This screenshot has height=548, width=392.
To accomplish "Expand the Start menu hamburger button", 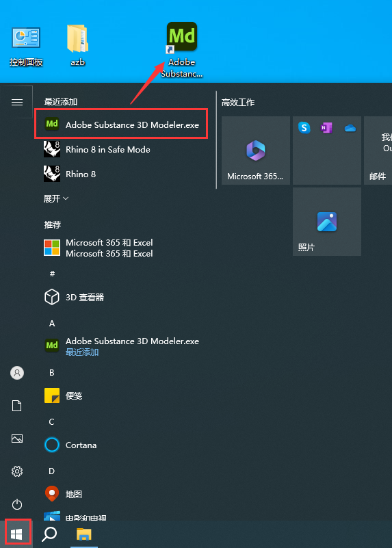I will pyautogui.click(x=17, y=102).
